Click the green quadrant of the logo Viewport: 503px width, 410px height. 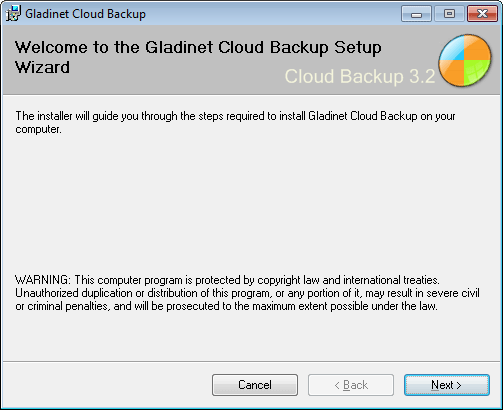pyautogui.click(x=477, y=73)
